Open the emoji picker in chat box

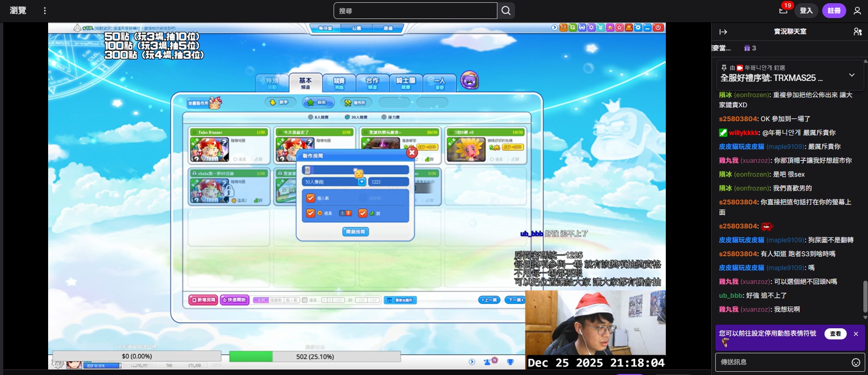(x=856, y=363)
